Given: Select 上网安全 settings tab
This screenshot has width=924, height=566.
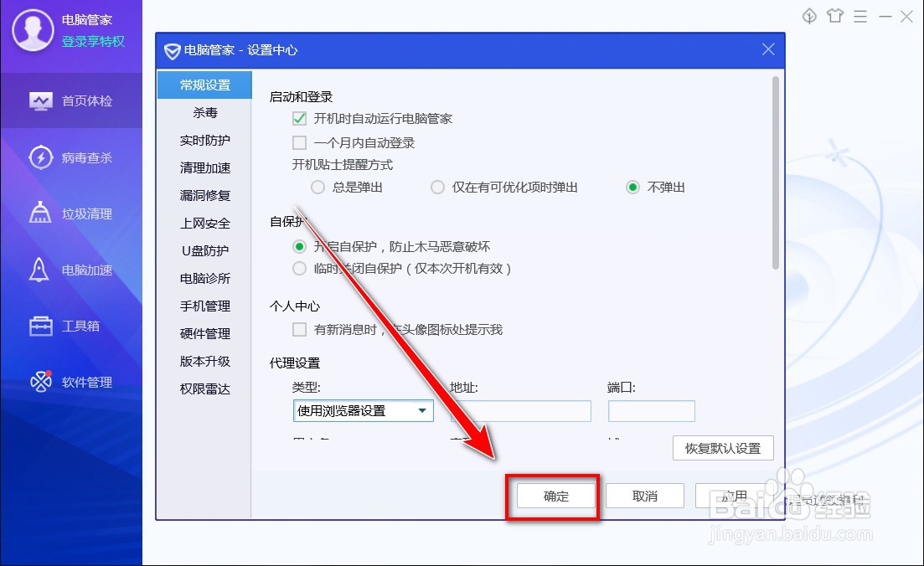Looking at the screenshot, I should pyautogui.click(x=204, y=224).
